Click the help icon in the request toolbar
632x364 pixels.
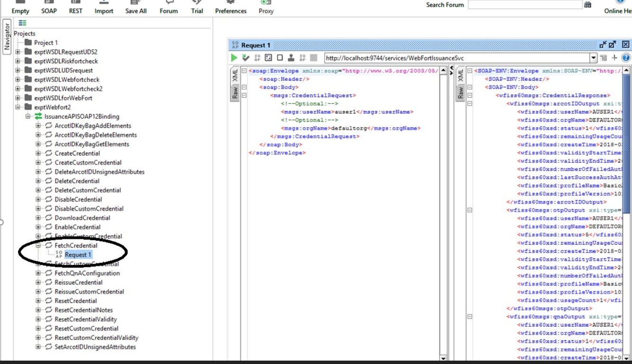(626, 58)
